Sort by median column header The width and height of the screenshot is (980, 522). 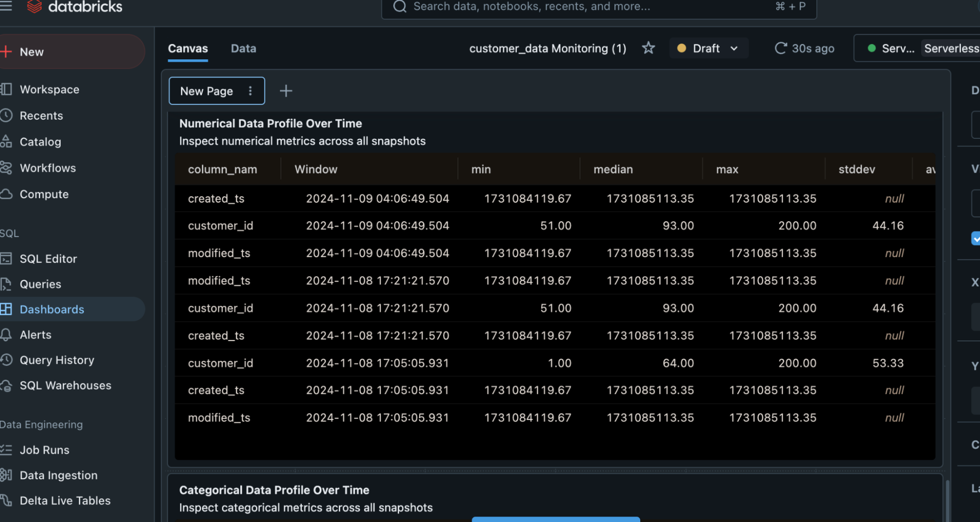click(x=613, y=169)
